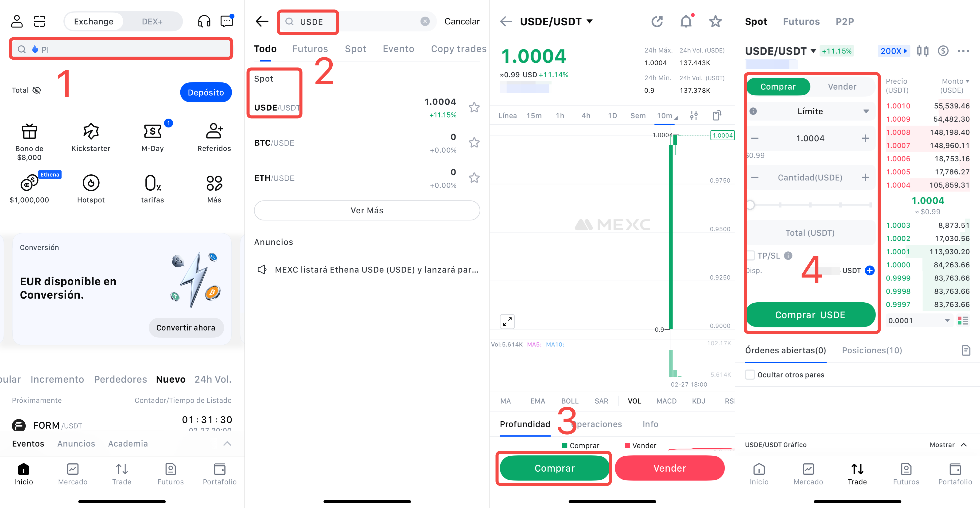Viewport: 980px width, 508px height.
Task: Open customer support headset icon
Action: [204, 21]
